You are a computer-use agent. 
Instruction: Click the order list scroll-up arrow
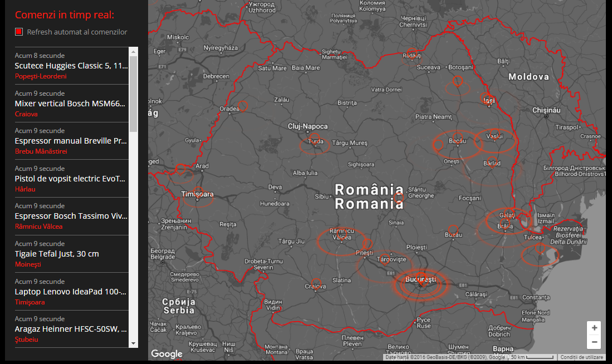(x=134, y=52)
